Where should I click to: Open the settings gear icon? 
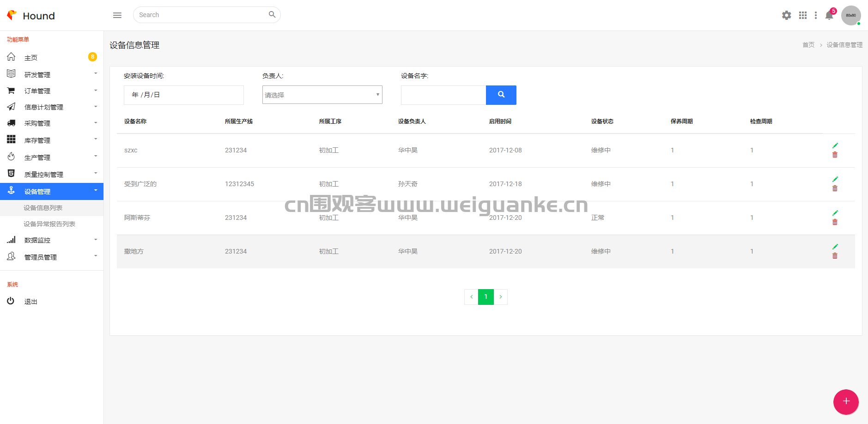pos(786,15)
